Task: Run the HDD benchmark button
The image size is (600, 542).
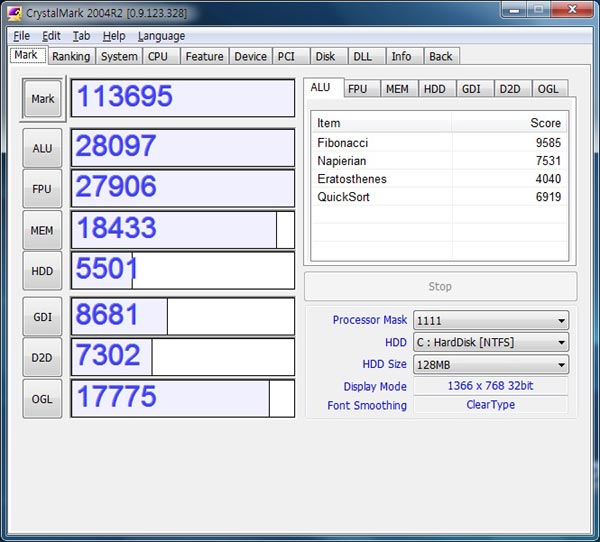Action: 42,271
